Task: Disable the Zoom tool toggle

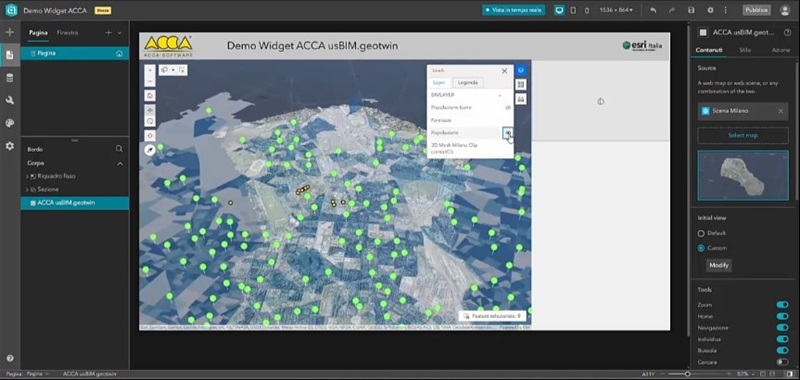Action: click(782, 305)
